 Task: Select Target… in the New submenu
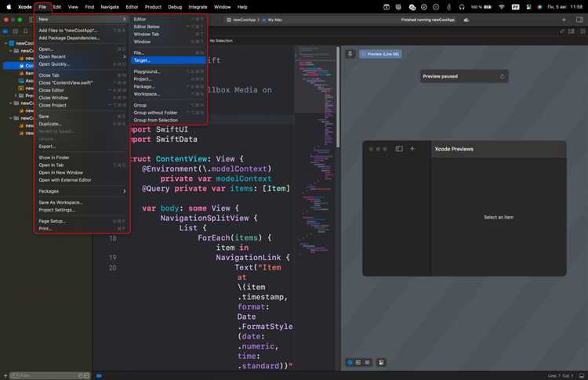[x=169, y=60]
